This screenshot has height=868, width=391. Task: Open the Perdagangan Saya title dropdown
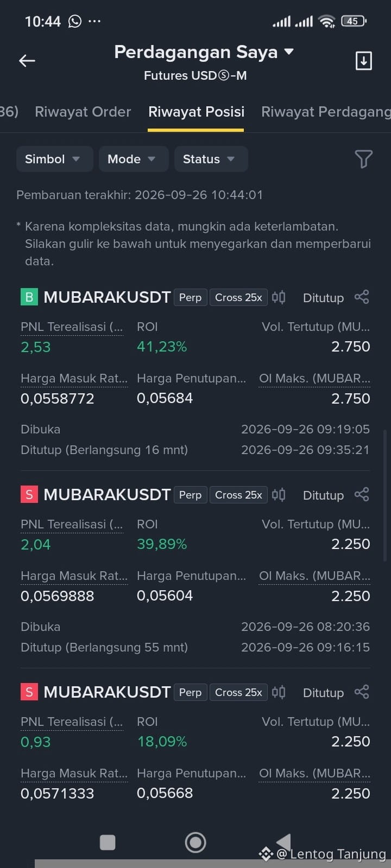click(204, 52)
